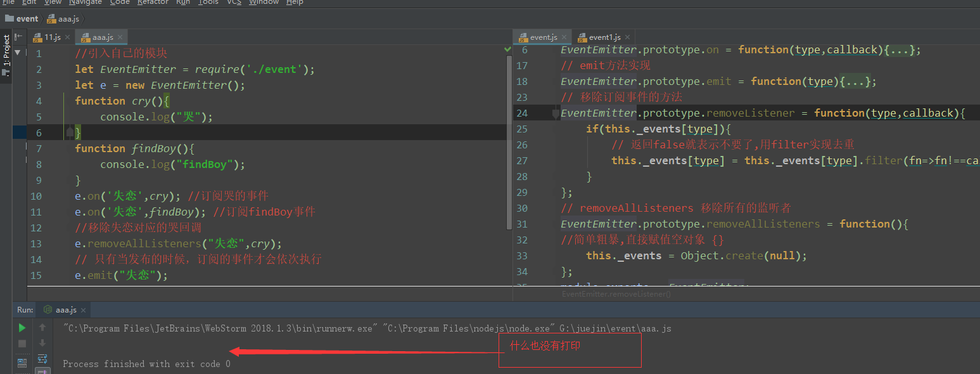Open the Run menu
Viewport: 980px width, 374px height.
point(183,3)
